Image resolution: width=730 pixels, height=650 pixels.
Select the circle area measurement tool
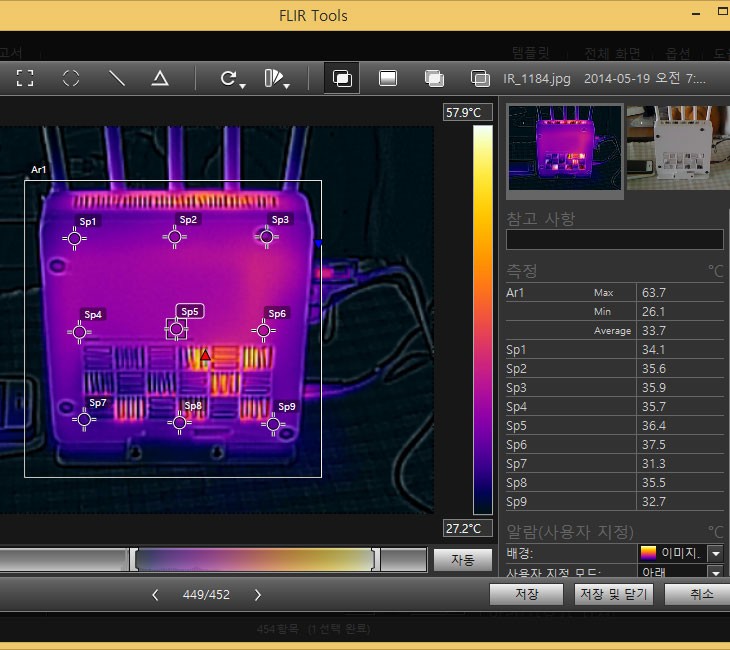(x=71, y=78)
